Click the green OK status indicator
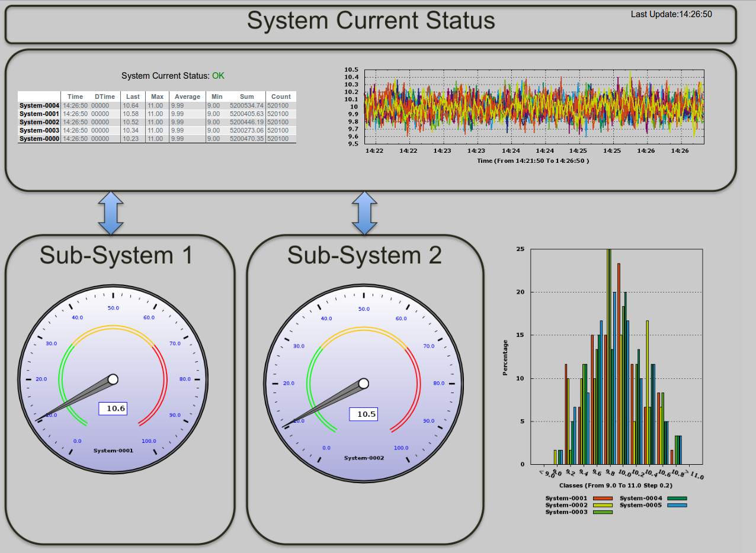756x553 pixels. [218, 76]
